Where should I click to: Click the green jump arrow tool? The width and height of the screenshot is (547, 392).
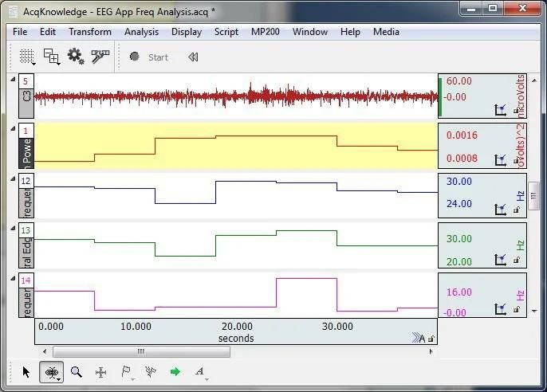coord(175,371)
